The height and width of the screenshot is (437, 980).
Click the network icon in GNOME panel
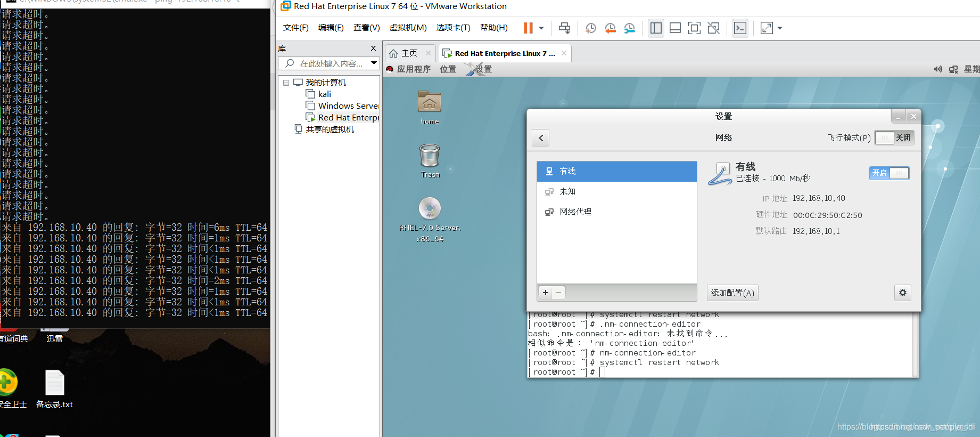[953, 69]
